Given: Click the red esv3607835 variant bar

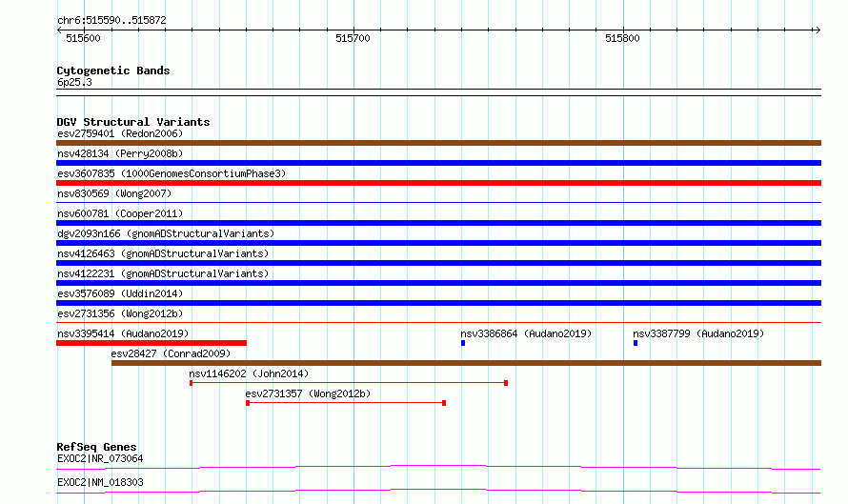Looking at the screenshot, I should pyautogui.click(x=438, y=183).
